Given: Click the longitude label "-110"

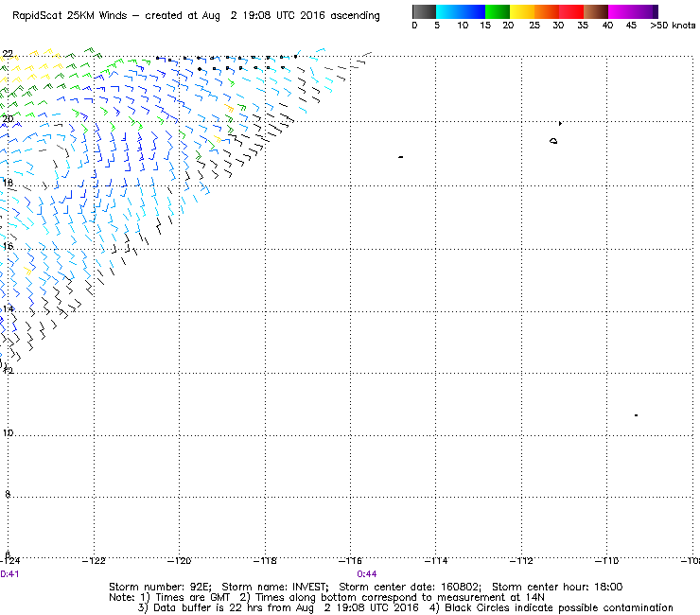Looking at the screenshot, I should [x=606, y=561].
